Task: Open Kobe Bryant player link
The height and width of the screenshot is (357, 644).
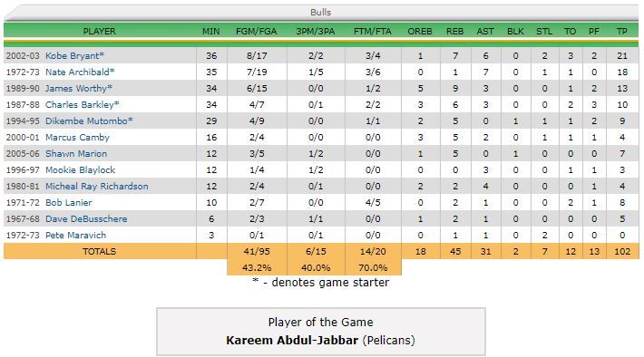Action: (73, 56)
